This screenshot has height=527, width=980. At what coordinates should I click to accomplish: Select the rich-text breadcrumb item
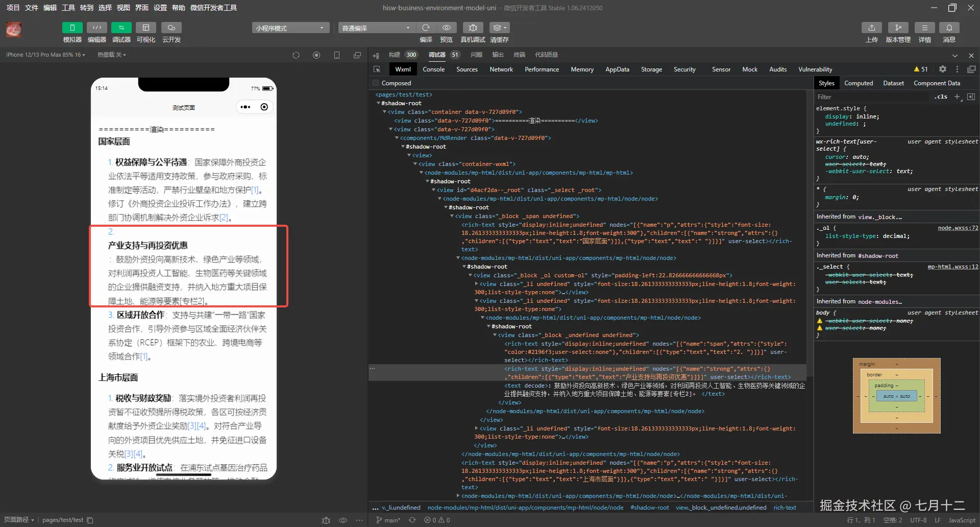pos(785,508)
